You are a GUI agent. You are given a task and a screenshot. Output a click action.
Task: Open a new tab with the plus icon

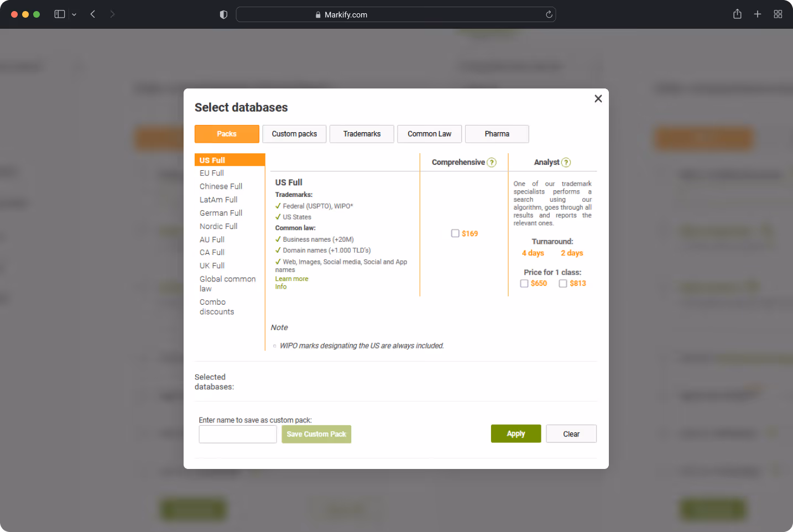click(758, 14)
